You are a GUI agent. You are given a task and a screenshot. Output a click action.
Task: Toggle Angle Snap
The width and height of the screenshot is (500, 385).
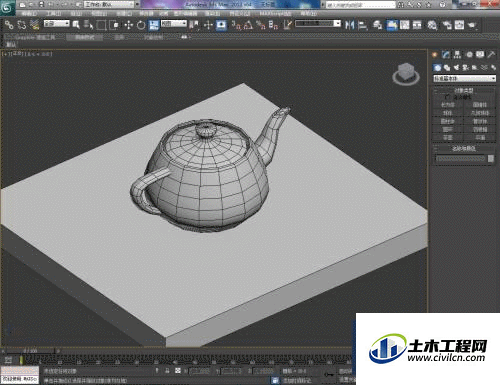248,25
